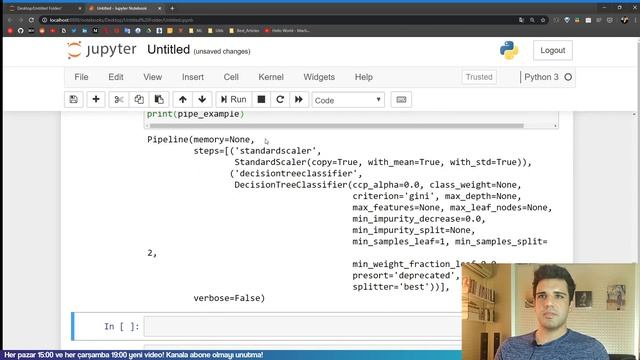Copy selected cells icon in the toolbar

[139, 100]
